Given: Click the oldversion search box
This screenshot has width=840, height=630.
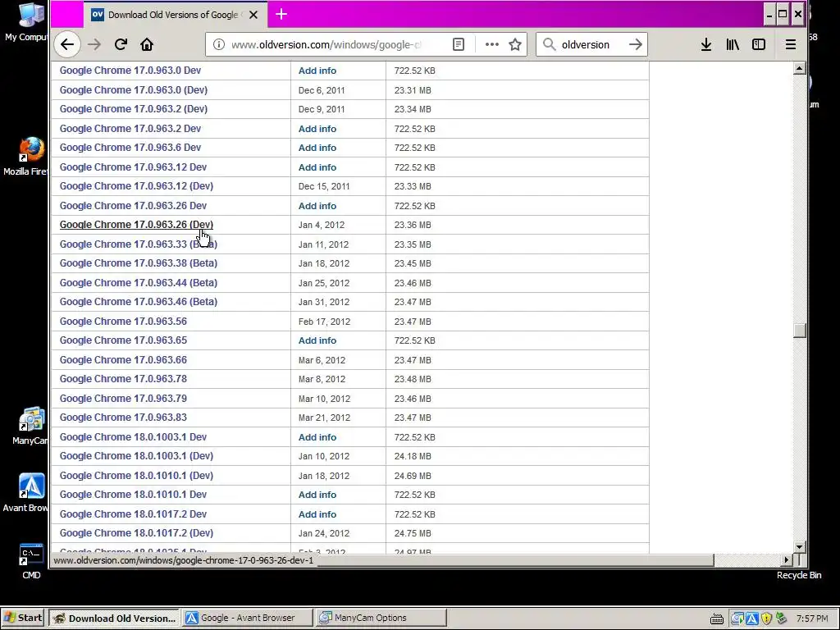Looking at the screenshot, I should pyautogui.click(x=591, y=44).
